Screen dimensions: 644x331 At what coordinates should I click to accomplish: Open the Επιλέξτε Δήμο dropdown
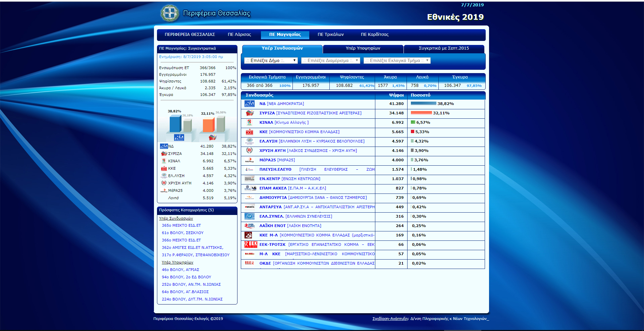point(271,61)
